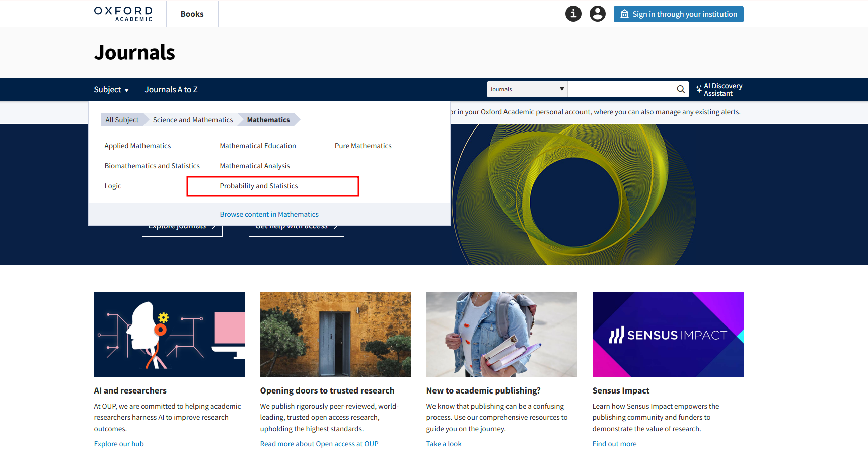
Task: Click into the search text field
Action: point(621,89)
